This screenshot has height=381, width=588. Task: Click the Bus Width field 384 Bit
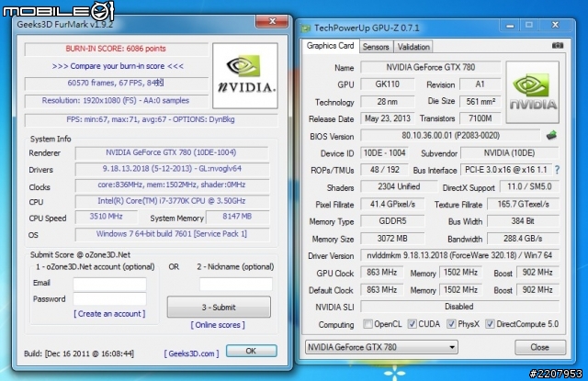(x=523, y=221)
